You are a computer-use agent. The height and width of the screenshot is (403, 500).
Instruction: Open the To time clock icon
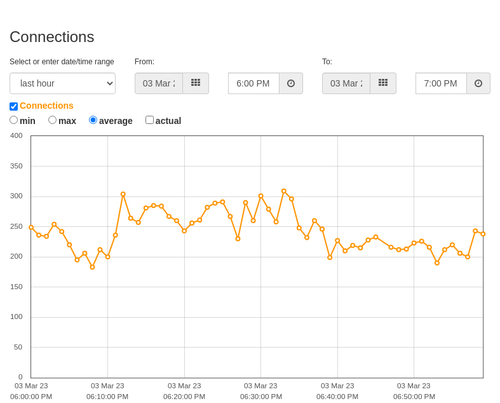478,83
